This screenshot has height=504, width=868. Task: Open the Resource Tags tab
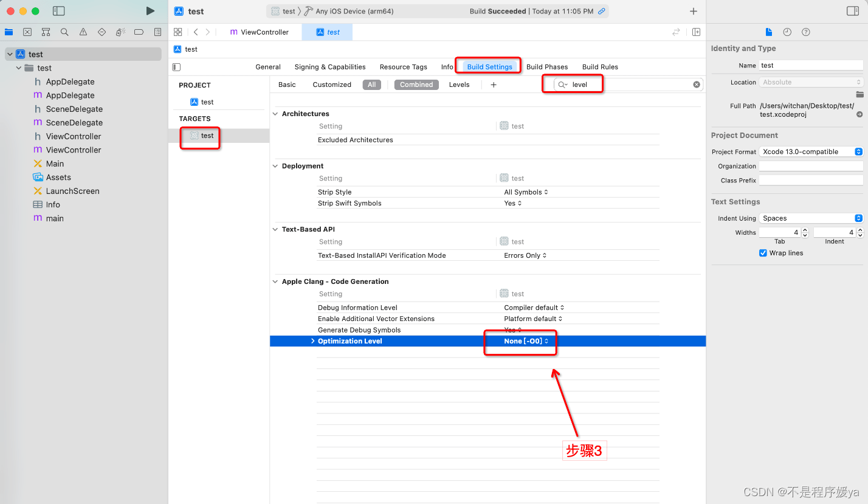(404, 67)
